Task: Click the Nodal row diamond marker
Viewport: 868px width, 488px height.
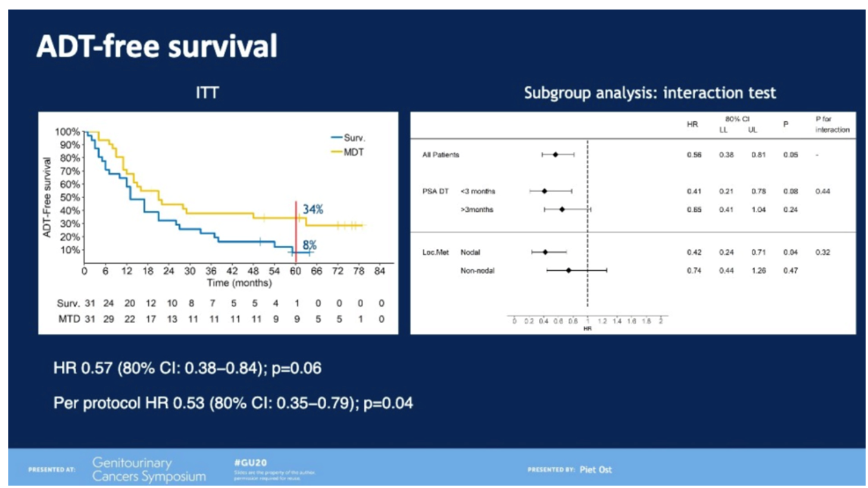Action: tap(545, 252)
